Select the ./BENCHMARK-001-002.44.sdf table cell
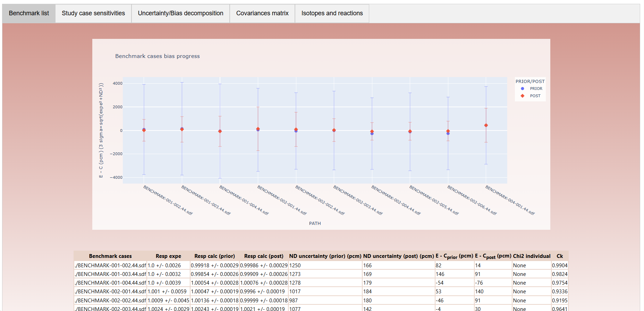 click(x=110, y=266)
